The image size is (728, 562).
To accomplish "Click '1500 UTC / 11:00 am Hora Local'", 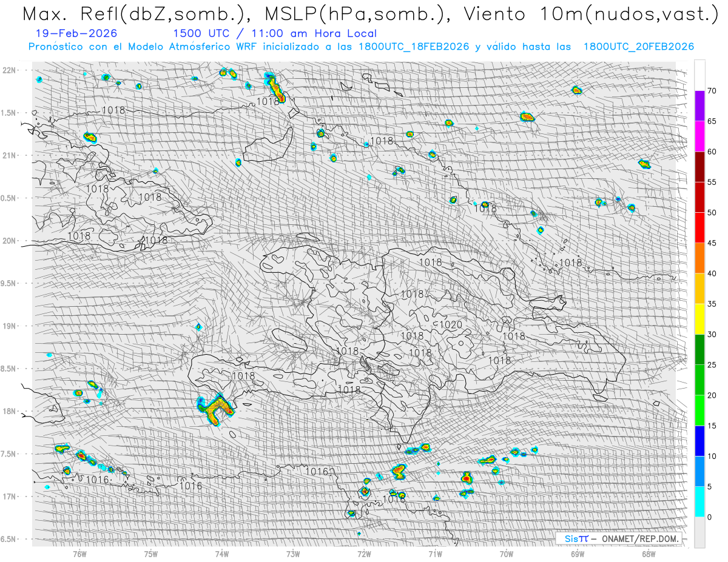I will coord(275,34).
